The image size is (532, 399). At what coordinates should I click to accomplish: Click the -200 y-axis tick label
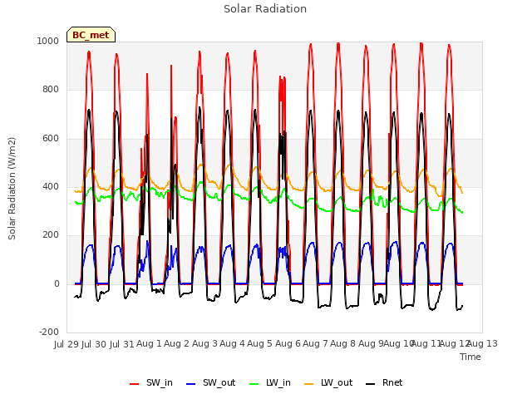pos(49,332)
